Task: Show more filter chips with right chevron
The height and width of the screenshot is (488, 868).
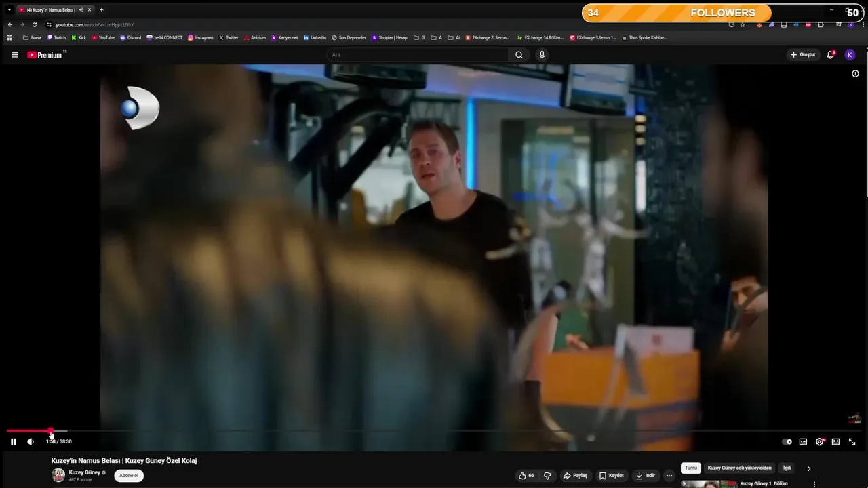Action: click(x=808, y=468)
